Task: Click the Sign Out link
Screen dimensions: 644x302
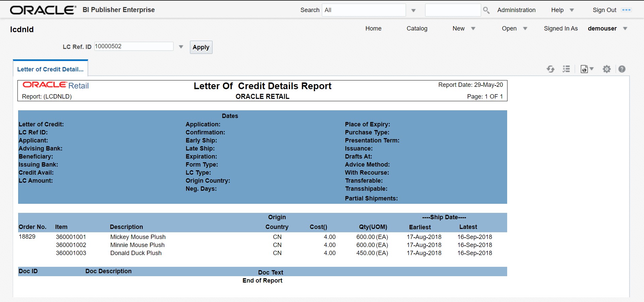Action: point(604,10)
